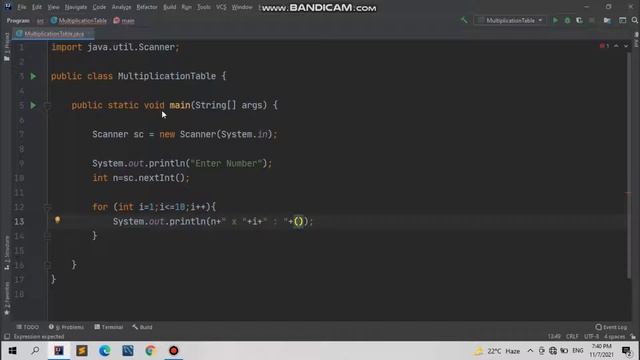Open the MultiplicationTable run configuration dropdown
Image resolution: width=640 pixels, height=360 pixels.
coord(510,20)
